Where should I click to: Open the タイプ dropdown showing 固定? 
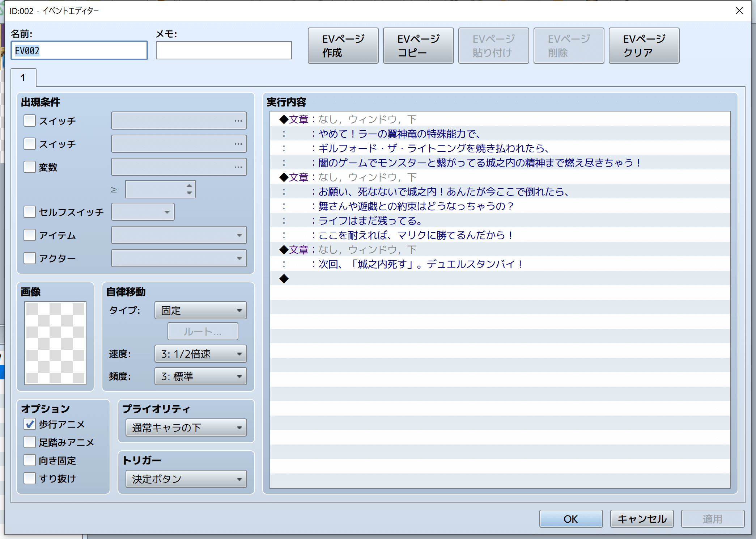(200, 310)
